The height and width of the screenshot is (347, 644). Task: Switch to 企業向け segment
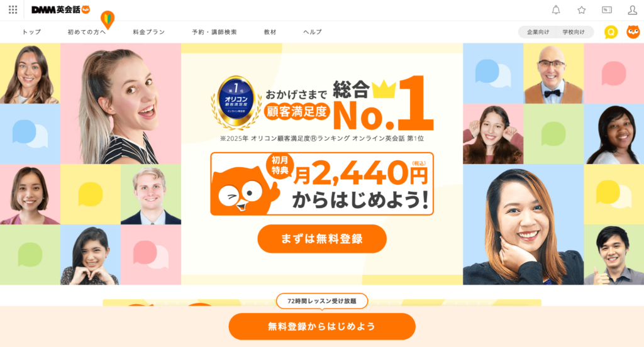pos(538,32)
